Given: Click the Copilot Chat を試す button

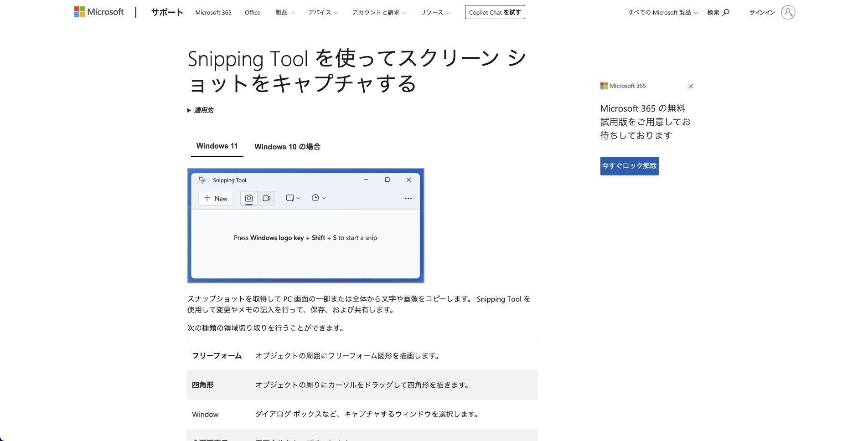Looking at the screenshot, I should coord(495,12).
